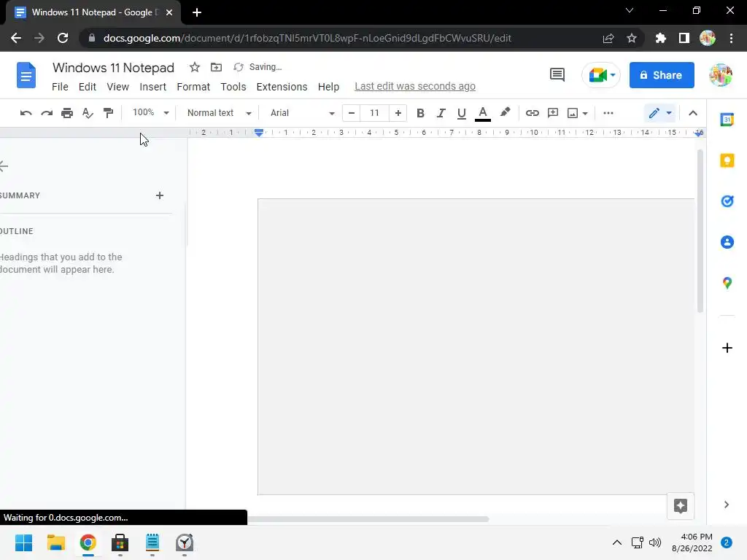Open the Extensions menu
The image size is (747, 560).
282,87
